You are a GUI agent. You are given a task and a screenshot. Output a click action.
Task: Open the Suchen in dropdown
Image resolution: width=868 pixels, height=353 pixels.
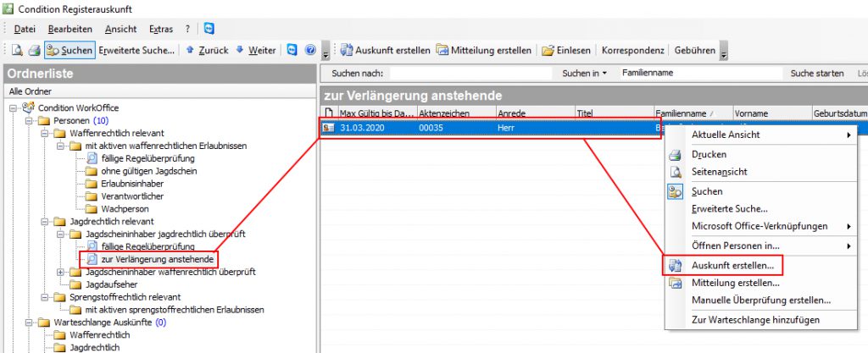584,74
